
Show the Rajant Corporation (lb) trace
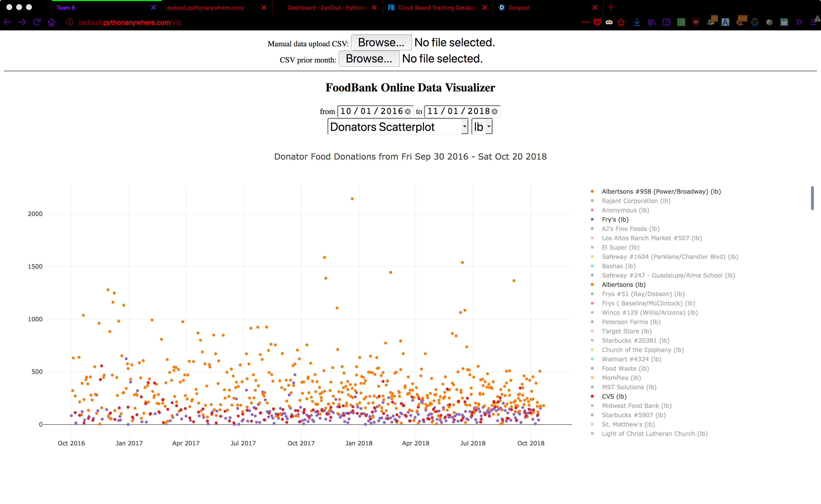636,201
